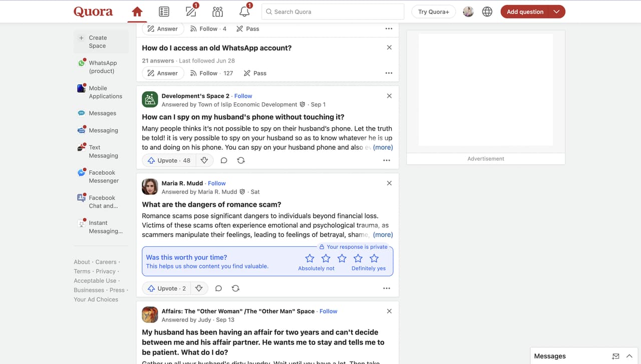
Task: Dismiss the old WhatsApp account question
Action: tap(389, 48)
